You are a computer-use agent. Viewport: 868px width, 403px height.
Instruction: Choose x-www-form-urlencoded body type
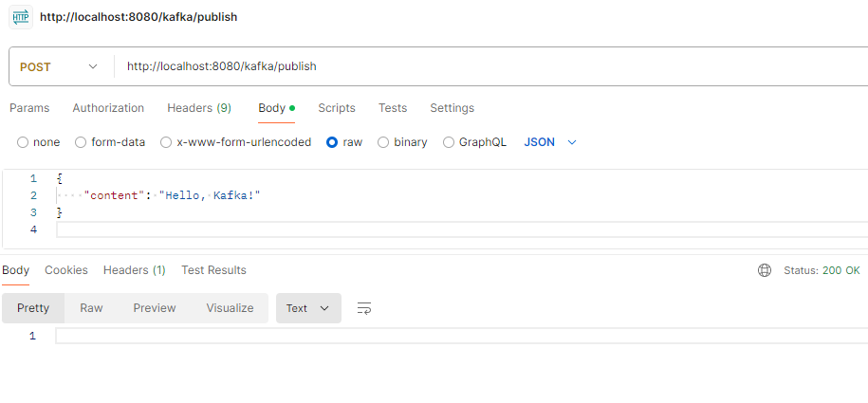[x=166, y=142]
